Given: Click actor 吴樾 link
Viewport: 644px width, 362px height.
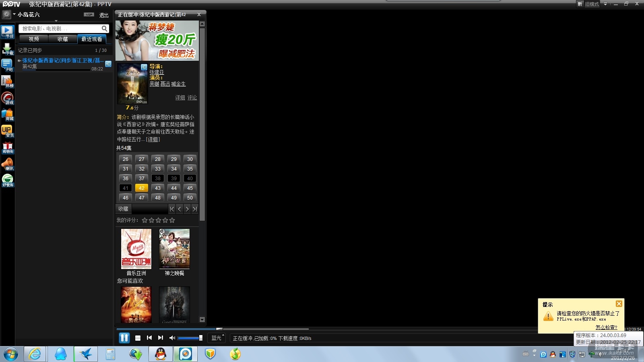Looking at the screenshot, I should click(154, 84).
